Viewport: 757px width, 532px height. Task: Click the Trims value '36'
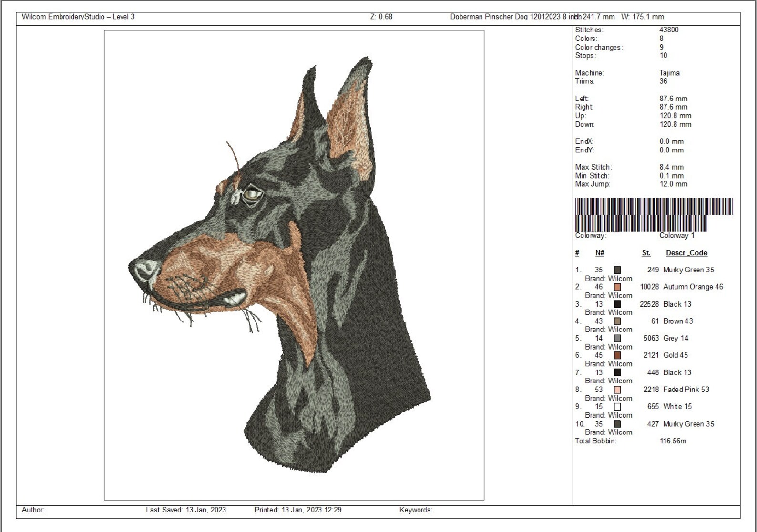(663, 81)
